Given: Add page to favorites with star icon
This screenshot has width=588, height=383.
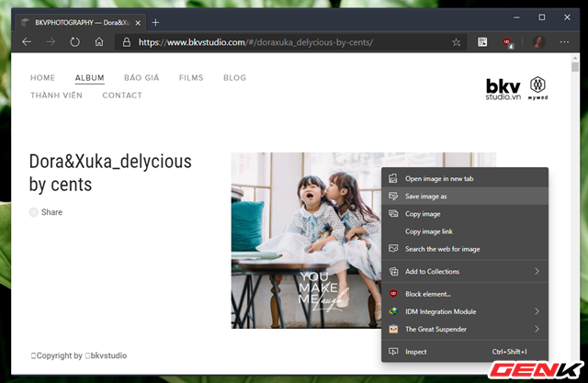Looking at the screenshot, I should tap(457, 42).
